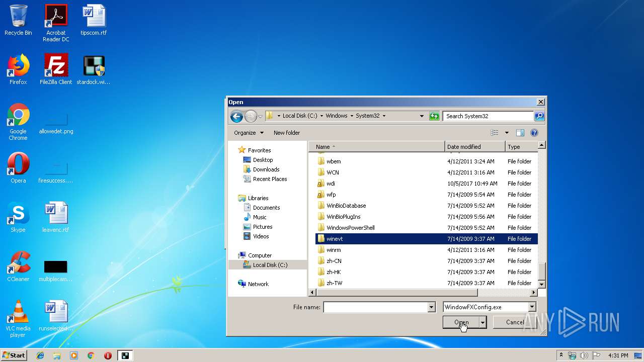Open the views dropdown arrow
The width and height of the screenshot is (644, 362).
point(507,133)
